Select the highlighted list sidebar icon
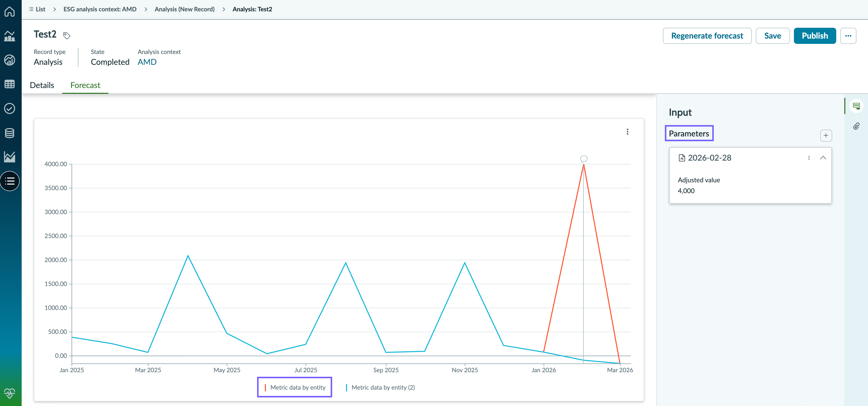Viewport: 868px width, 406px height. 10,181
